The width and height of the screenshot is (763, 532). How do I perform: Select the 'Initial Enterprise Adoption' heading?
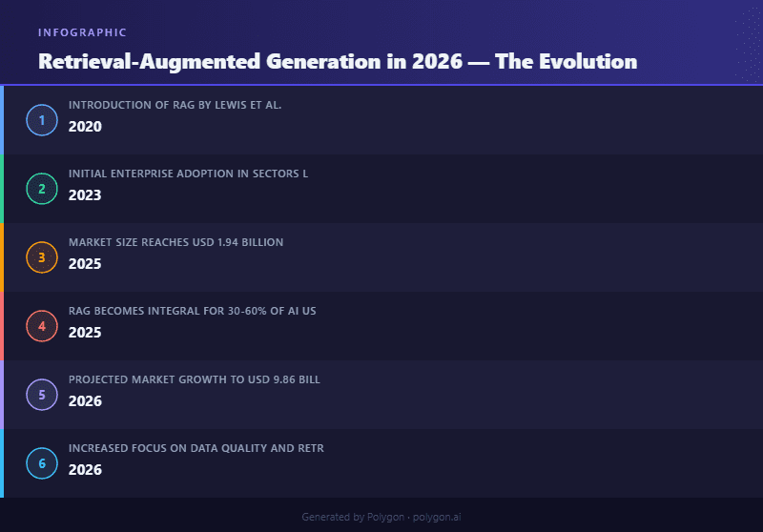[152, 174]
